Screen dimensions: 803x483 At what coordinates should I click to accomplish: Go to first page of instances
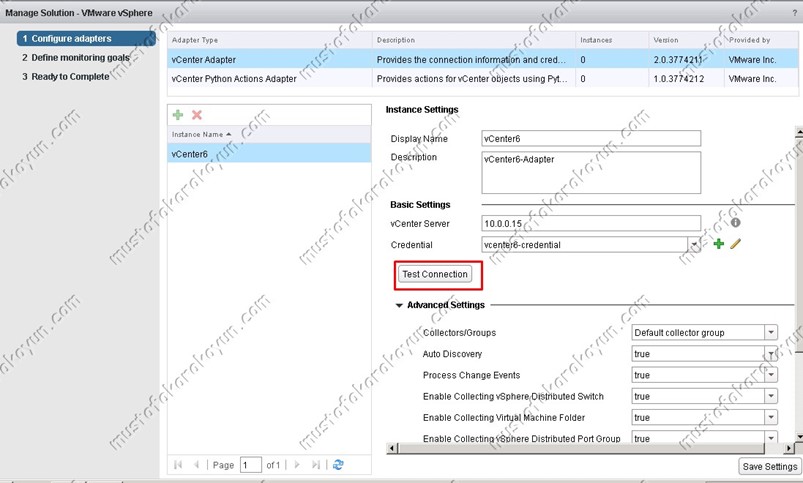tap(178, 465)
